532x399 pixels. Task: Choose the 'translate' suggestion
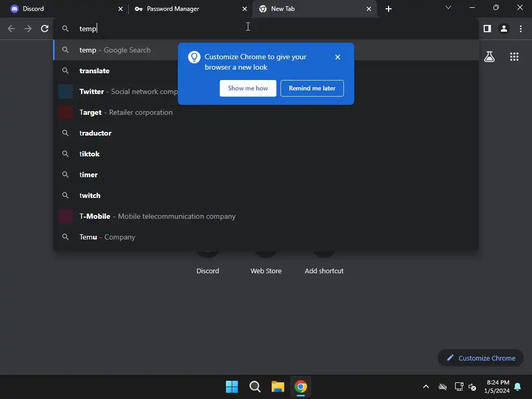tap(266, 71)
